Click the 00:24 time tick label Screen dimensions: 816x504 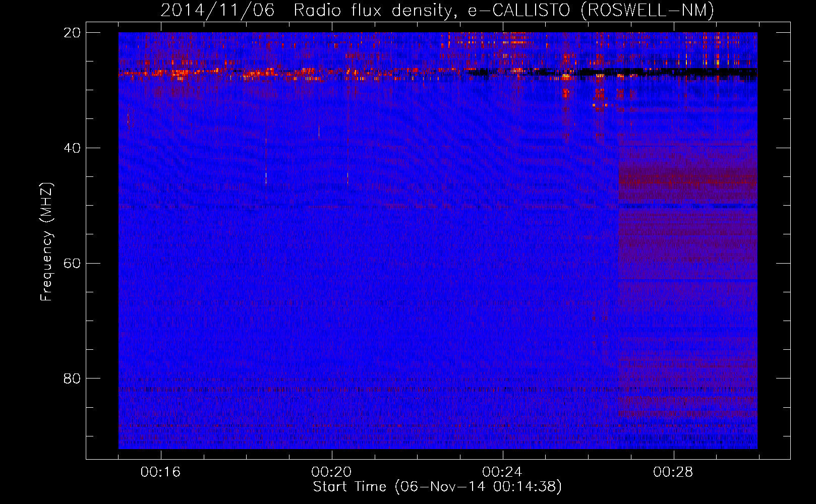[502, 472]
